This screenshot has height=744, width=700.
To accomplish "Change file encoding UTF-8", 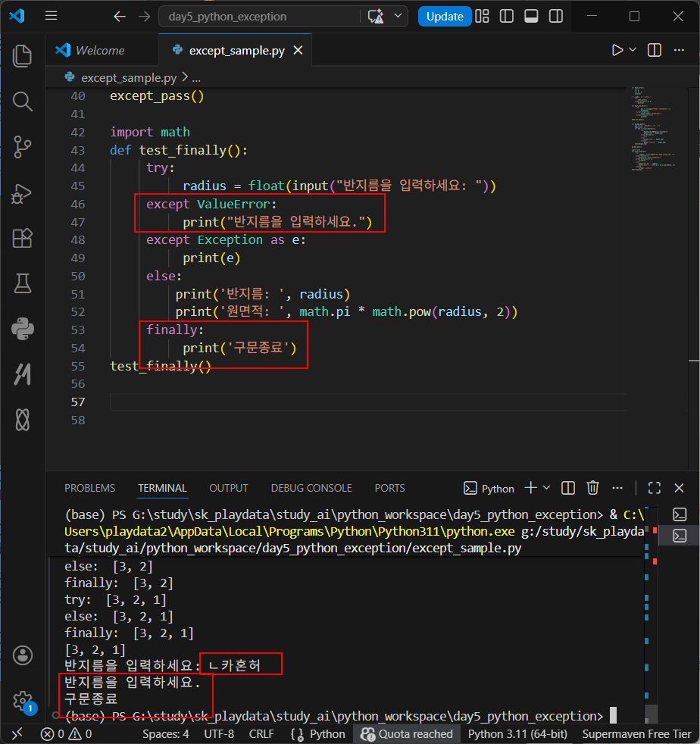I will [x=219, y=734].
